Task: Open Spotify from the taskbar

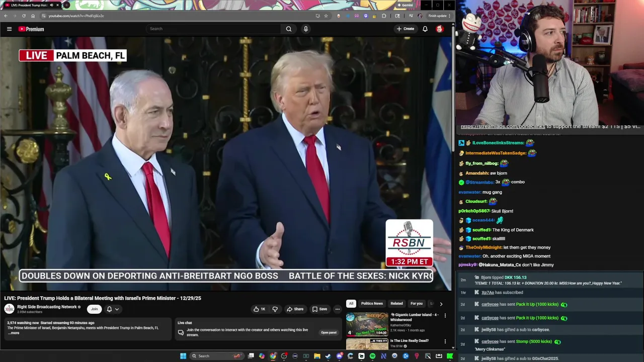Action: click(372, 356)
